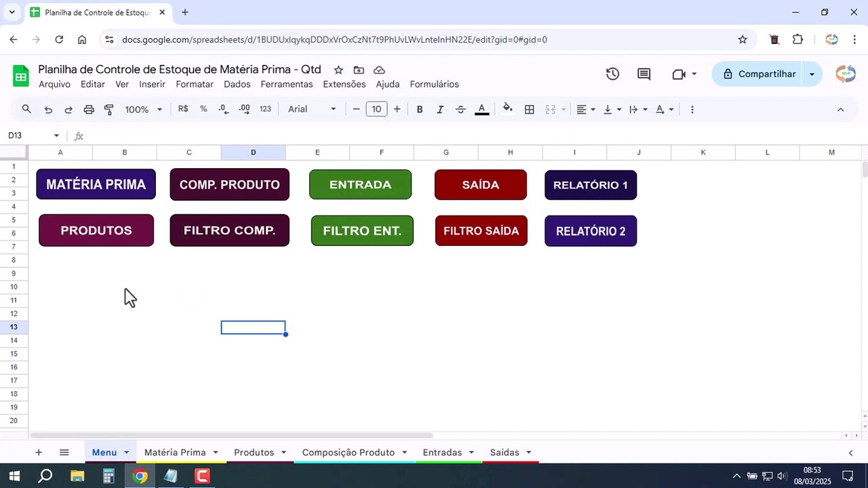Increase decimal places in the toolbar
The height and width of the screenshot is (488, 868).
tap(245, 109)
